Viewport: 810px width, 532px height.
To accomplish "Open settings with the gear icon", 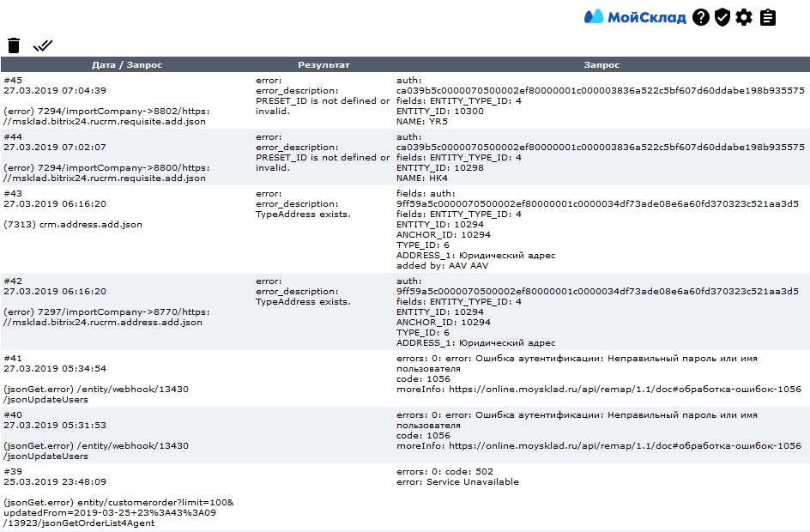I will pos(744,16).
